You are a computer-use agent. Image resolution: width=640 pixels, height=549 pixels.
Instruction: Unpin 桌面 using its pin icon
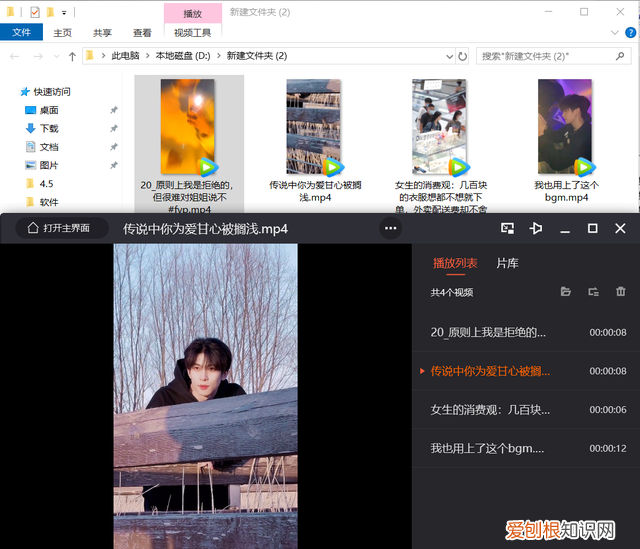click(114, 110)
